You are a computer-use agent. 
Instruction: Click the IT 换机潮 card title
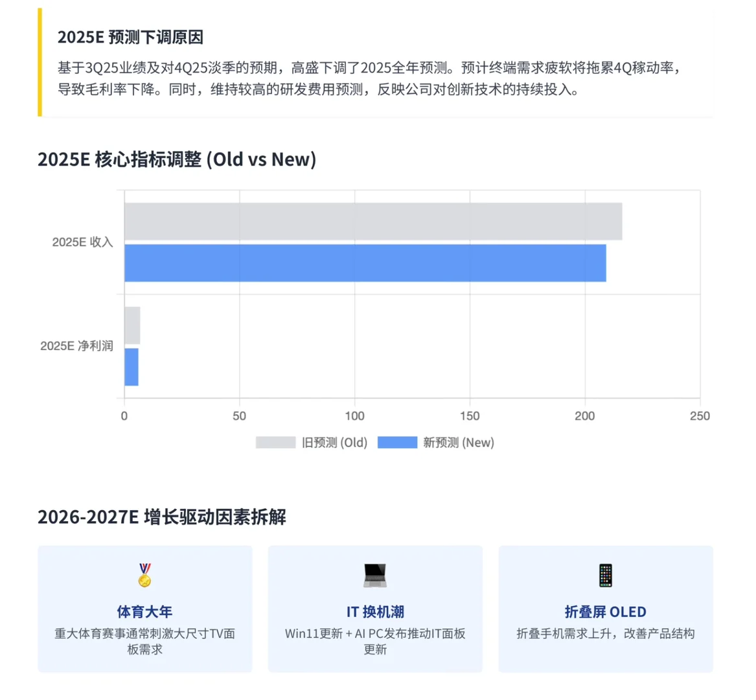[375, 612]
